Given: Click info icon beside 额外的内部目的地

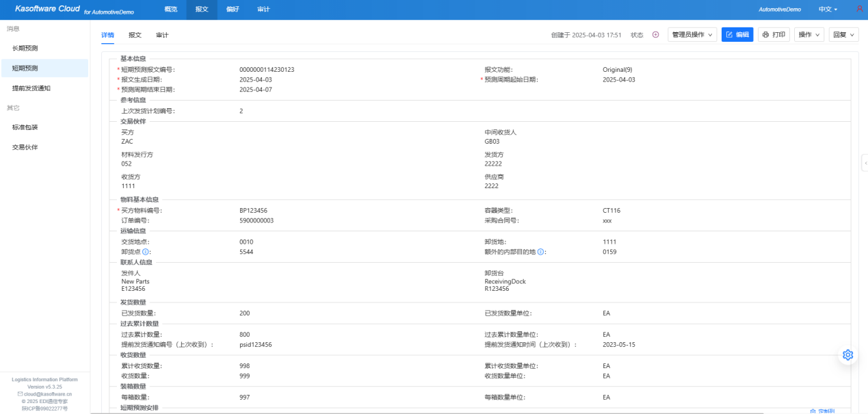Looking at the screenshot, I should tap(540, 252).
